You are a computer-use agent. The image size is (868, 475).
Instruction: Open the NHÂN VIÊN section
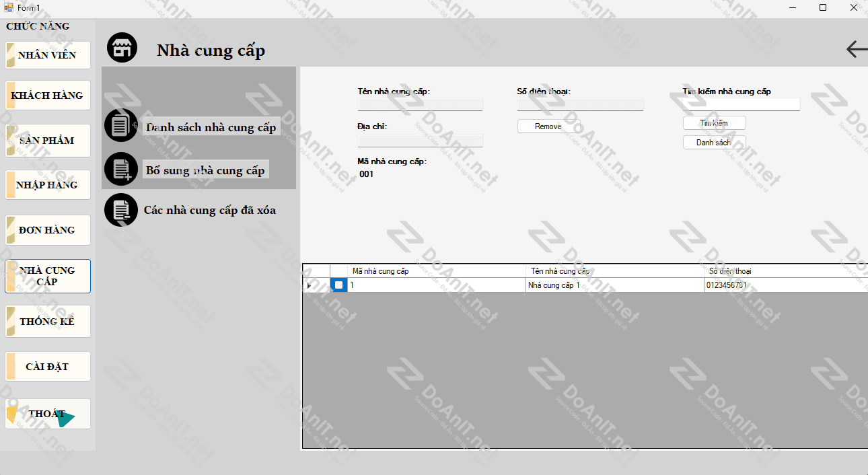tap(48, 55)
